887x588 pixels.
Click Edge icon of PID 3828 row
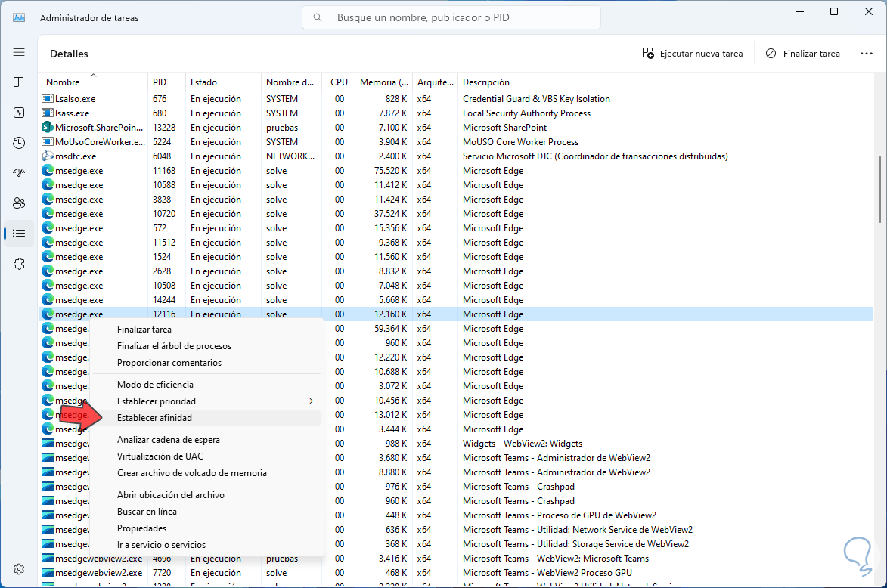[x=48, y=199]
